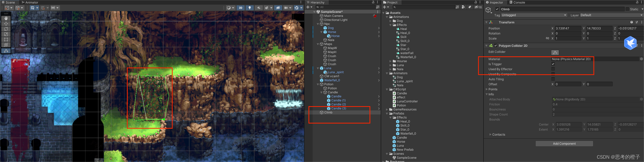The image size is (644, 162).
Task: Select the Inspector tab
Action: [494, 2]
